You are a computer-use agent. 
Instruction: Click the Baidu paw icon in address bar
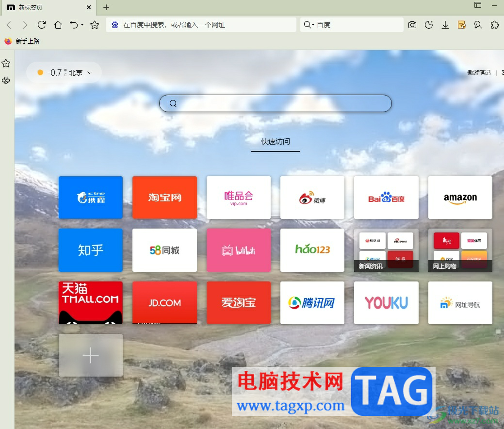115,25
